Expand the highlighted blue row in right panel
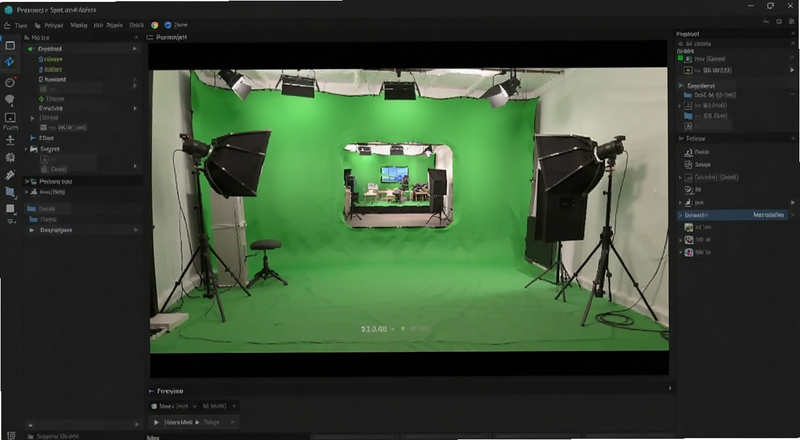This screenshot has height=440, width=800. coord(680,215)
